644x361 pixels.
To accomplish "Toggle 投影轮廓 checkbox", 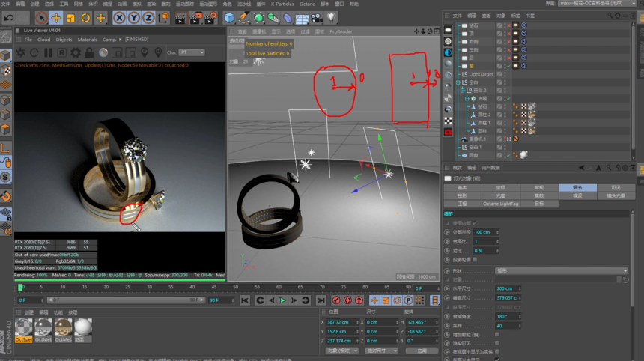I will coord(476,260).
